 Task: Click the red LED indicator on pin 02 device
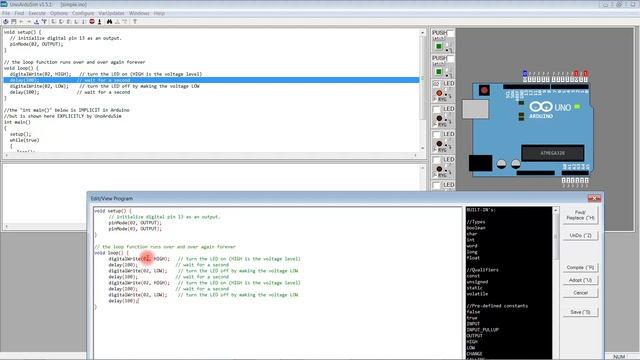pyautogui.click(x=439, y=93)
